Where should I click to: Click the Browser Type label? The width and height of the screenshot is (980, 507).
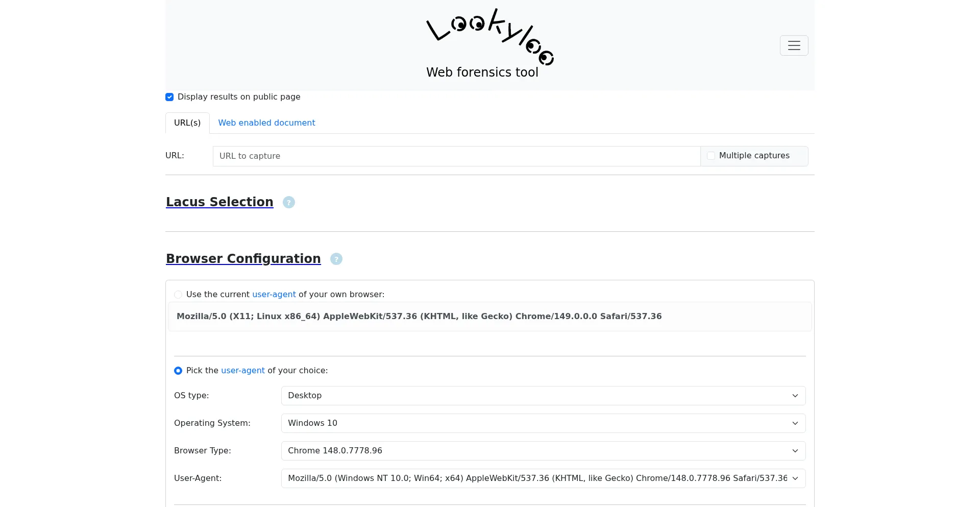203,451
